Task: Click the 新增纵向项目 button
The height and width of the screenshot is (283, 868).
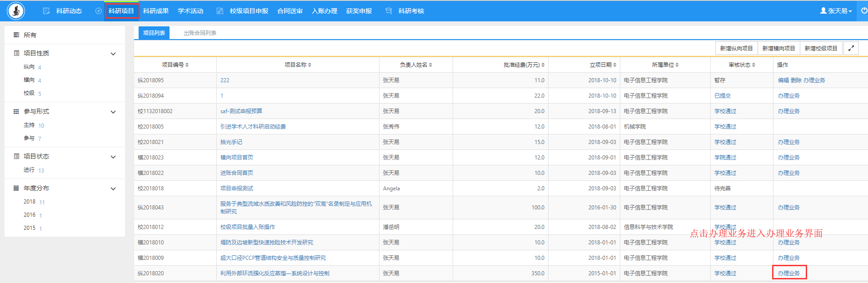Action: coord(736,48)
